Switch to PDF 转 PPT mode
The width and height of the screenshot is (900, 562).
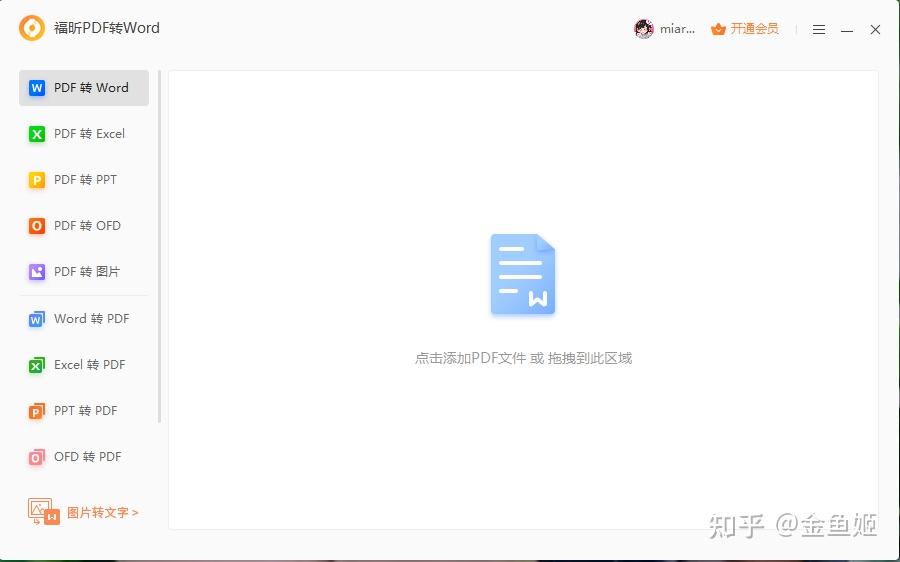(84, 180)
